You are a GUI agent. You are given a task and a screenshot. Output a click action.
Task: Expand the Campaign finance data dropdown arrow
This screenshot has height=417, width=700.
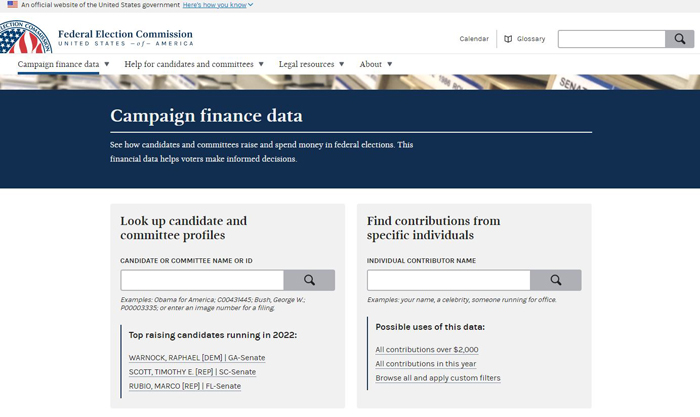coord(107,64)
